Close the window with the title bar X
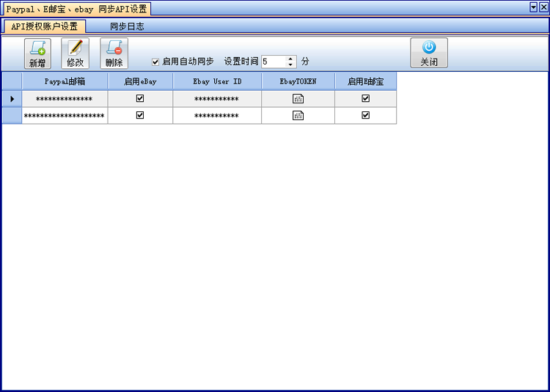The image size is (550, 392). point(543,7)
